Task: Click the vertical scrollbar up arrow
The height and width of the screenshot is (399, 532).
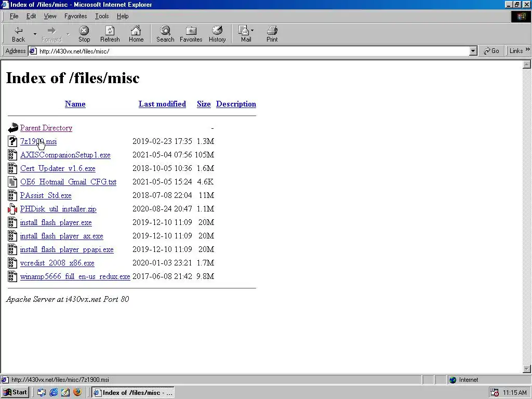Action: click(527, 64)
